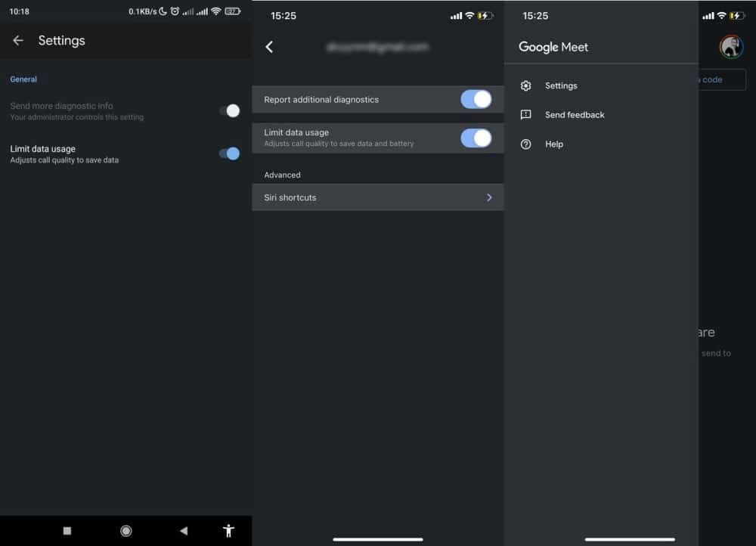
Task: Expand Siri shortcuts via its chevron
Action: 488,197
